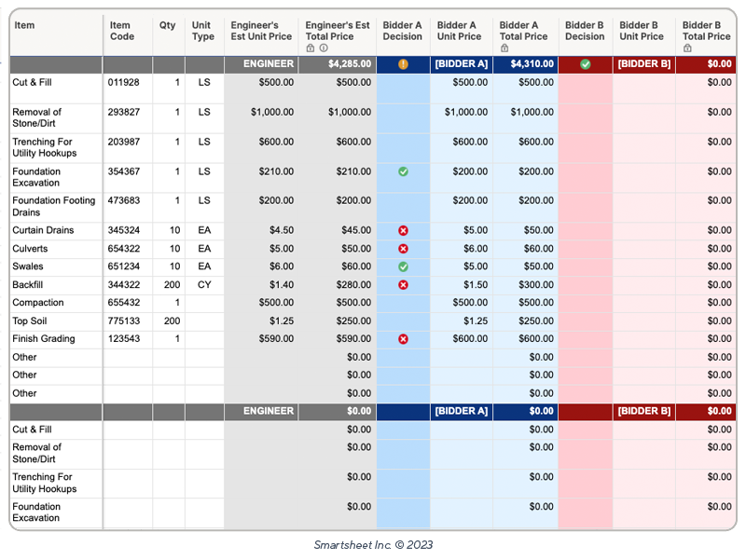746x560 pixels.
Task: Click the $1.50 Bidder A unit price cell
Action: (462, 285)
